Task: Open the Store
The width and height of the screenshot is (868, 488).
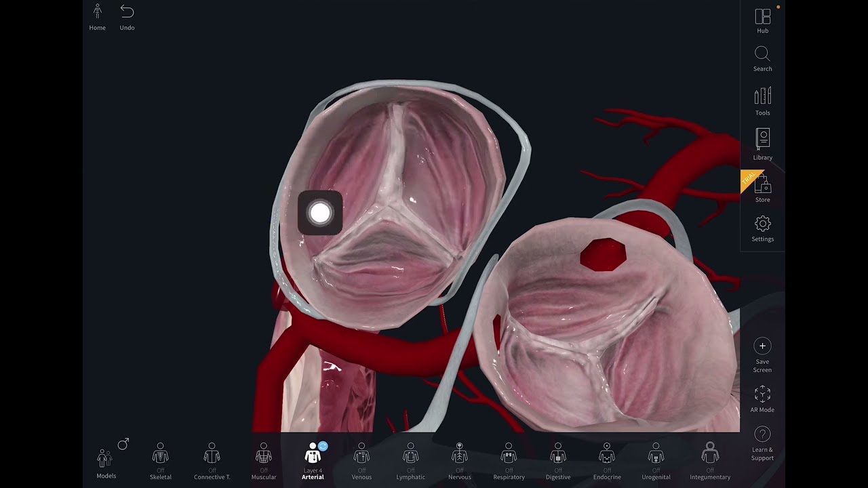Action: pos(762,189)
